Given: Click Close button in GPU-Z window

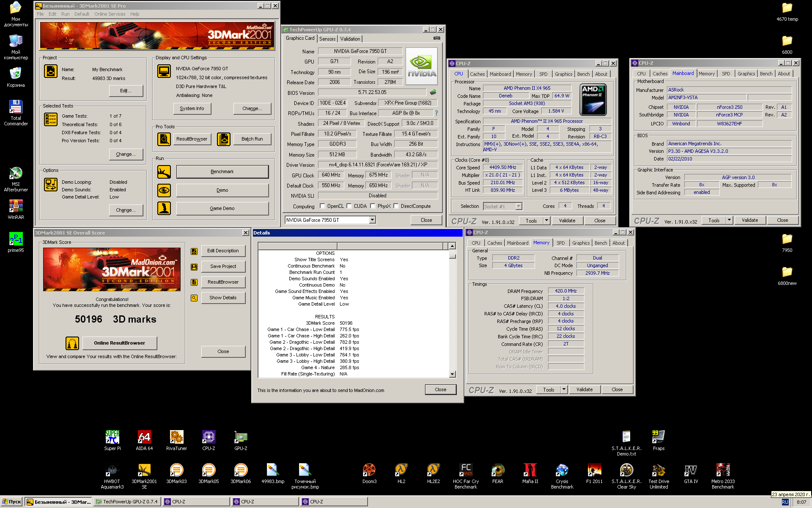Looking at the screenshot, I should 426,220.
